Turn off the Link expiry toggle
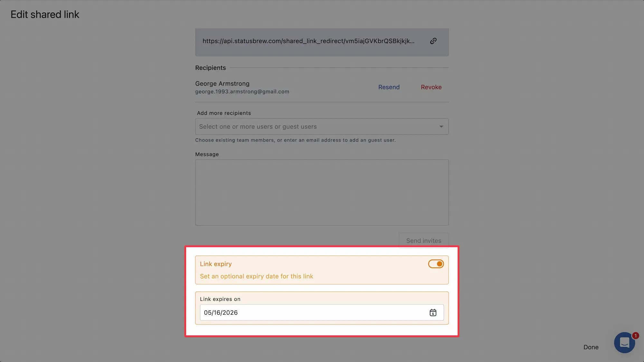Viewport: 644px width, 362px height. coord(436,264)
